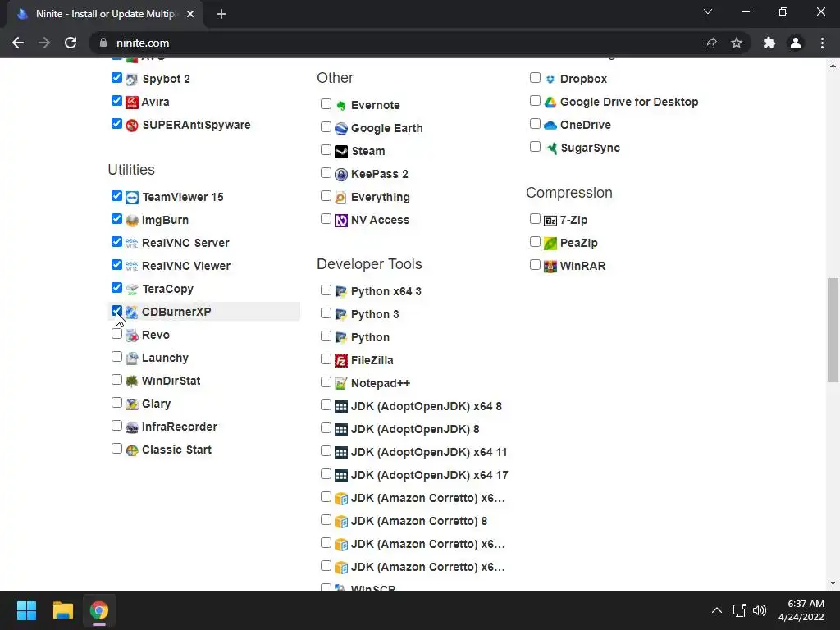
Task: Click the Google Earth globe icon
Action: pyautogui.click(x=341, y=129)
